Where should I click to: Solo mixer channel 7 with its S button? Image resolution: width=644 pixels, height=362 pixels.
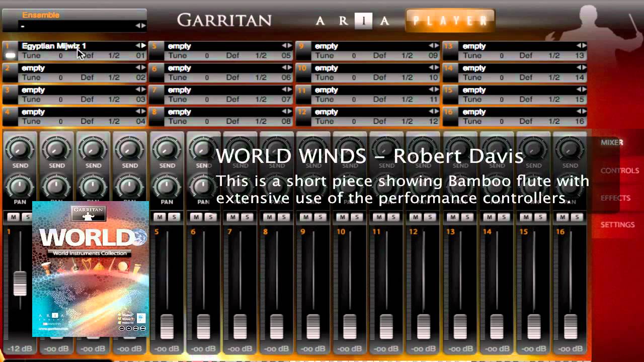(x=248, y=217)
